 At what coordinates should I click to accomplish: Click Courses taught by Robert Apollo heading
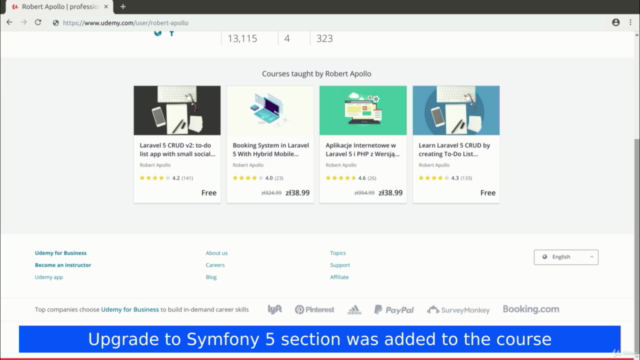click(316, 74)
